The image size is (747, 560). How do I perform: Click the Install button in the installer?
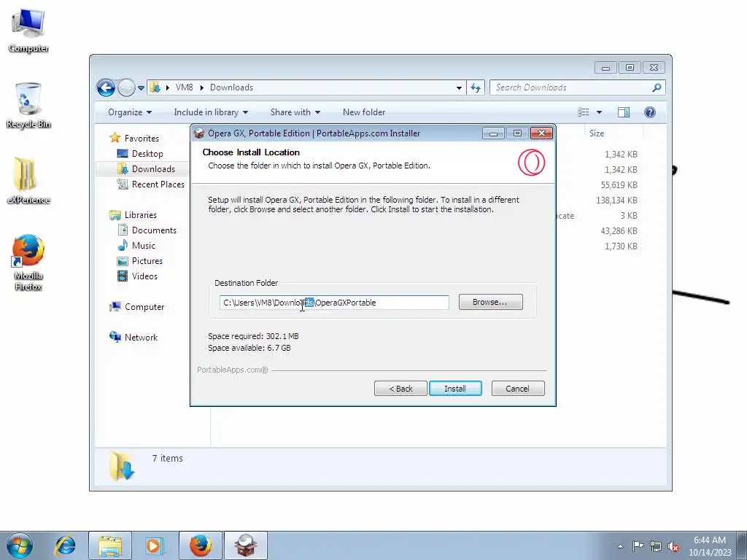tap(455, 389)
